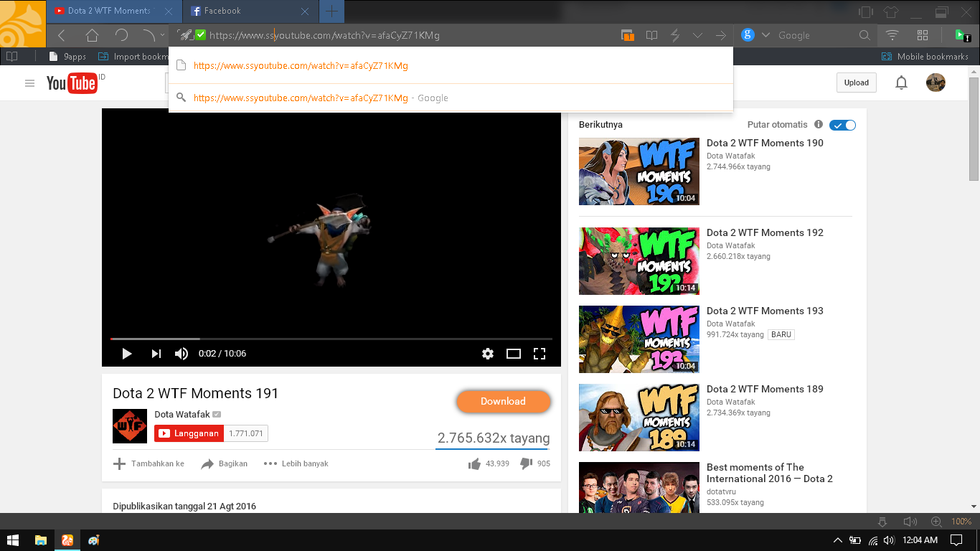The height and width of the screenshot is (551, 980).
Task: Open Dota 2 WTF Moments 190 thumbnail
Action: tap(639, 171)
